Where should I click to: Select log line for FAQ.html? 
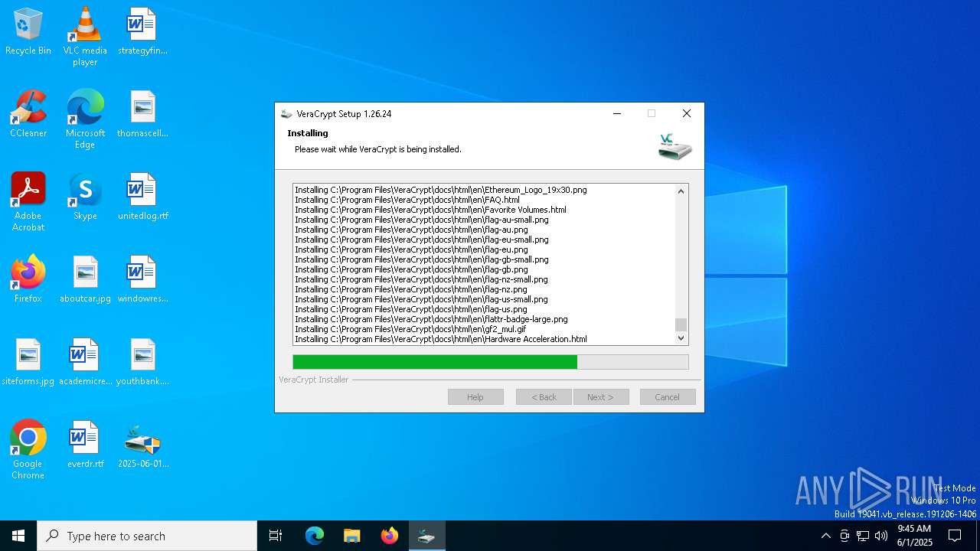[407, 200]
